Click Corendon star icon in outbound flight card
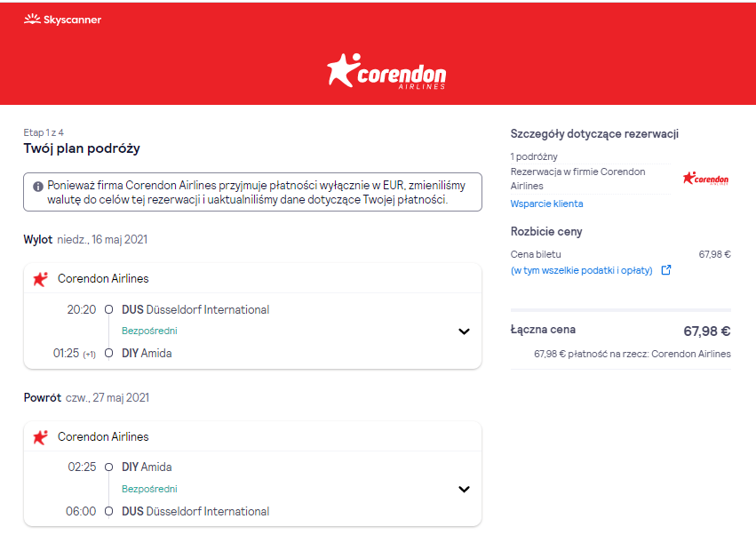The height and width of the screenshot is (535, 756). (41, 279)
